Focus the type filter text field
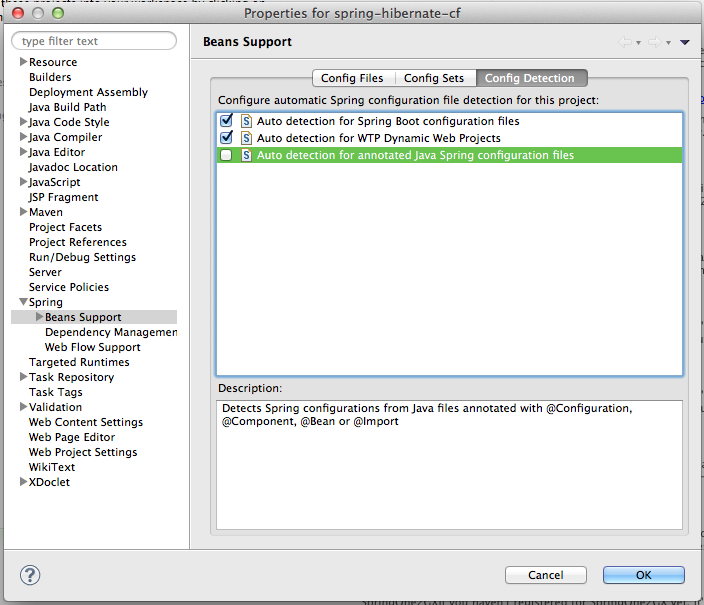Screen dimensions: 704x605 94,41
